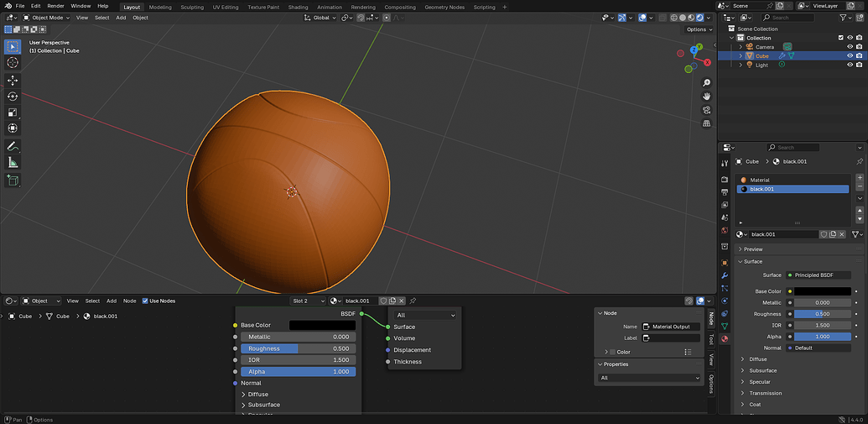Click the viewport Options button

click(699, 29)
